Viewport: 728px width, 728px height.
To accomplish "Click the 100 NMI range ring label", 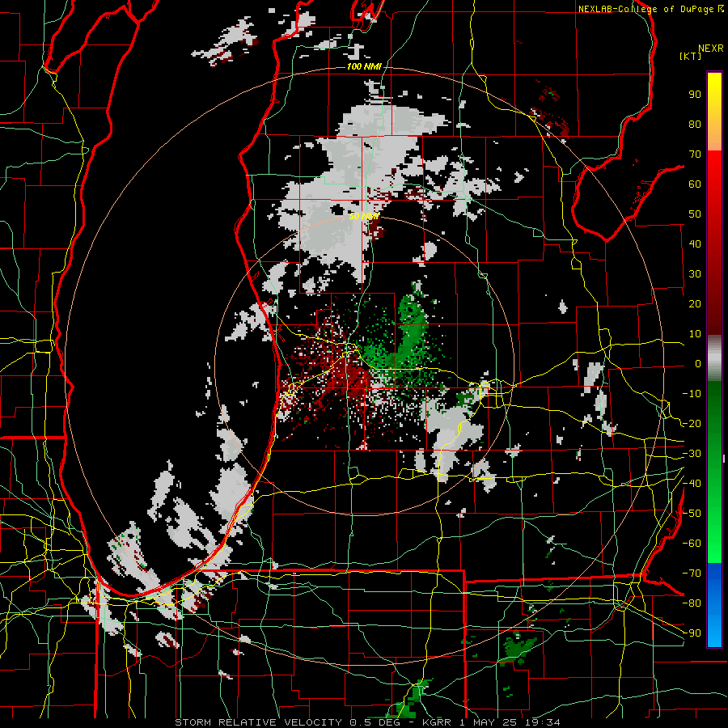I will pyautogui.click(x=364, y=67).
